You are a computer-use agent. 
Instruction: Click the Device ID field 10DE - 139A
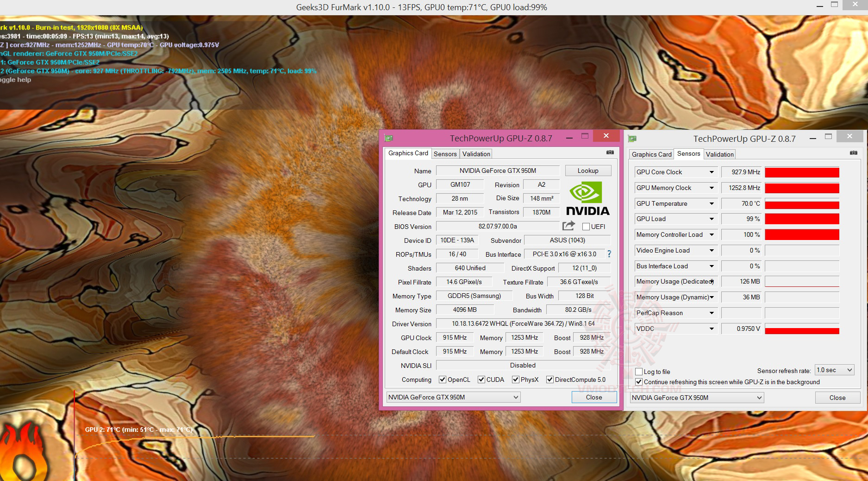[457, 240]
